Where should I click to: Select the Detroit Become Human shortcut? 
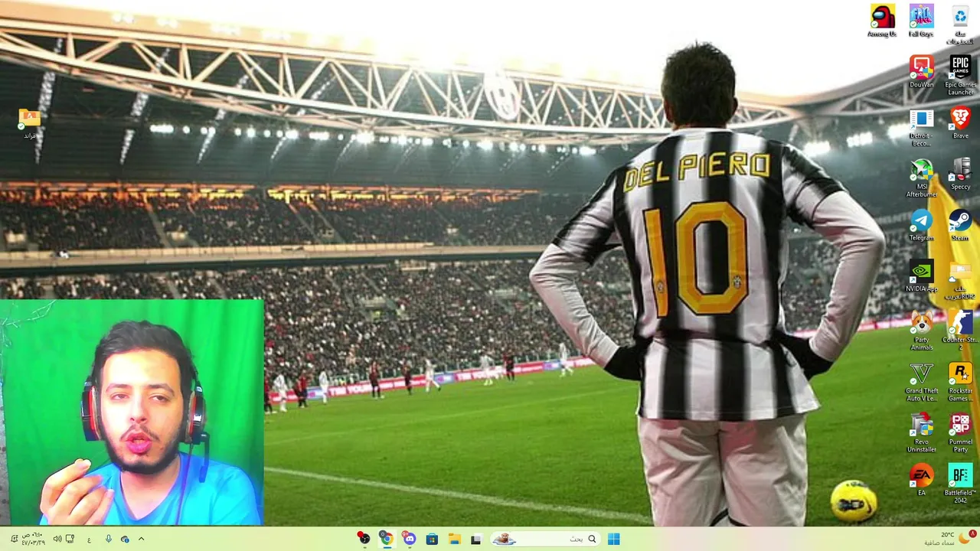921,127
